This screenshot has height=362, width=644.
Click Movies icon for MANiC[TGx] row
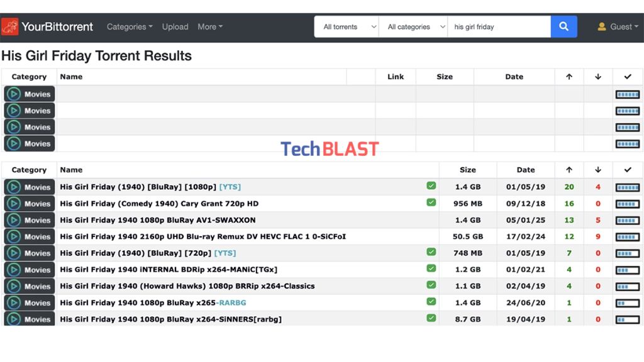click(29, 270)
